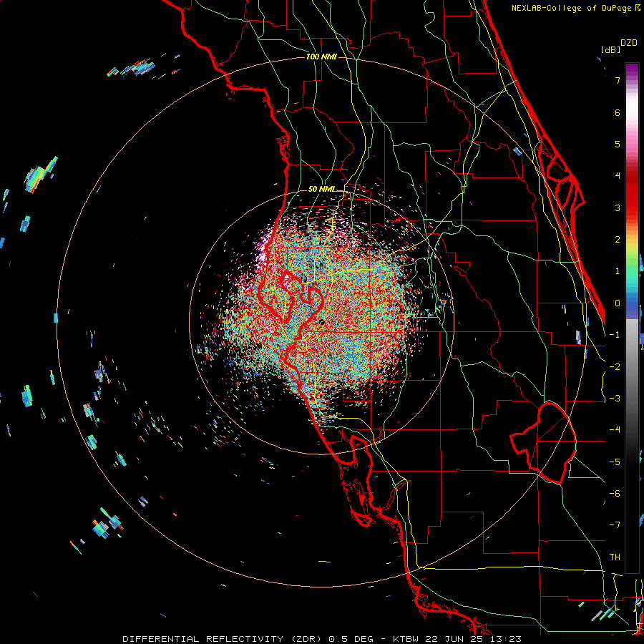The width and height of the screenshot is (644, 644).
Task: Click the -7 value on color scale
Action: (615, 525)
